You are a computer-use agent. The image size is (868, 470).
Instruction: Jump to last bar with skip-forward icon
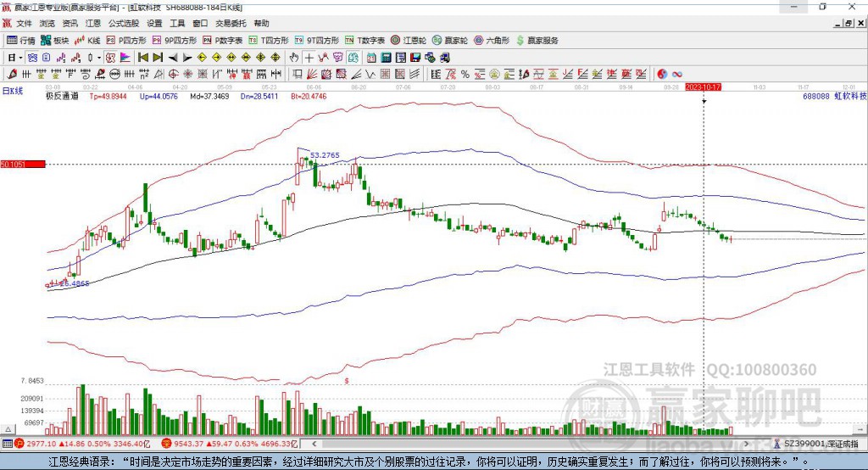[x=158, y=58]
